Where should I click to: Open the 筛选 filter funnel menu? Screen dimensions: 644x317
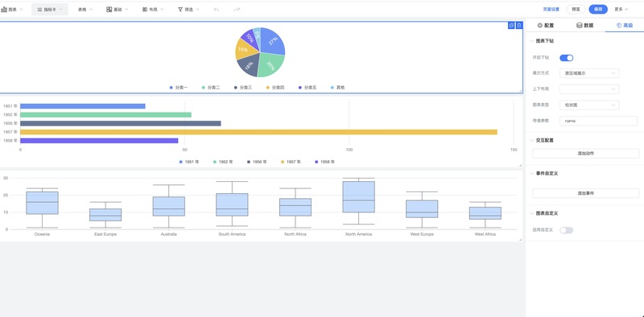pyautogui.click(x=188, y=9)
